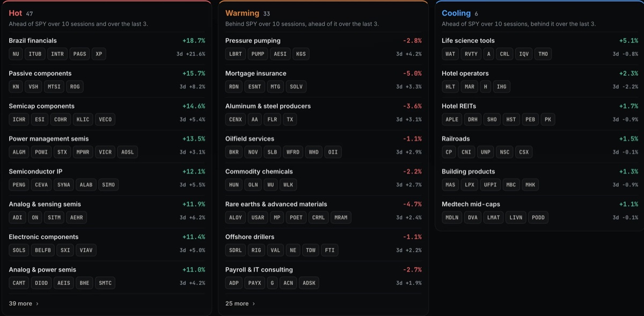The width and height of the screenshot is (644, 316).
Task: Select the APLE ticker chip
Action: click(x=452, y=120)
